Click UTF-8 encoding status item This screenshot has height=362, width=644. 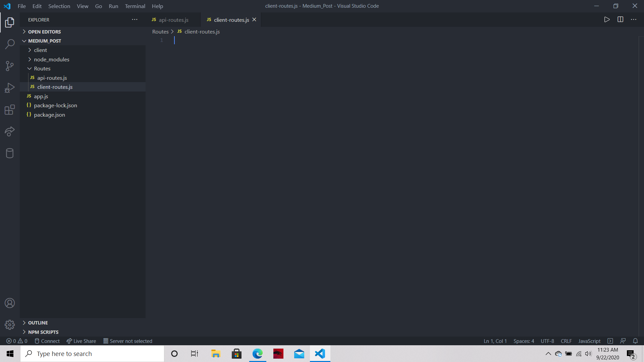tap(547, 341)
